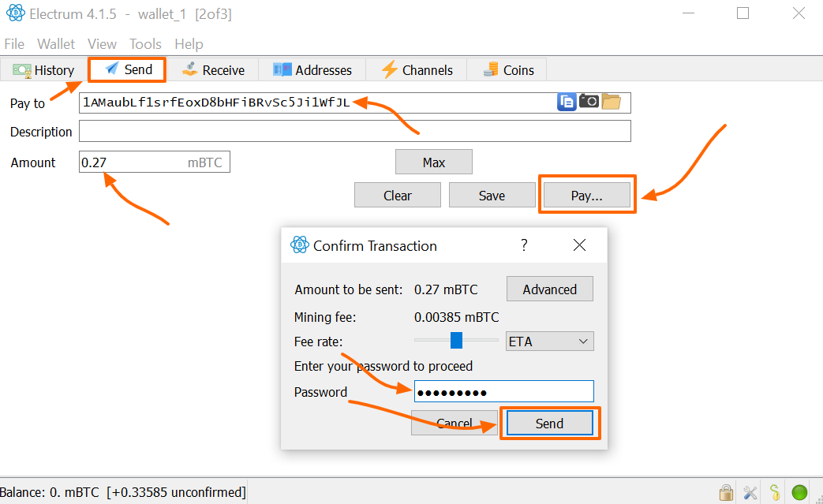Open Advanced transaction options
Image resolution: width=823 pixels, height=504 pixels.
549,289
